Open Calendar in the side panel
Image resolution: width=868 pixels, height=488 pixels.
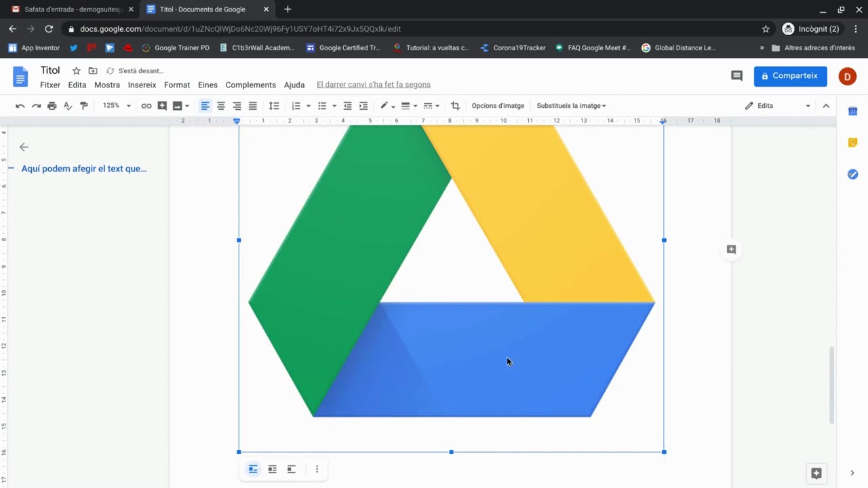coord(853,111)
